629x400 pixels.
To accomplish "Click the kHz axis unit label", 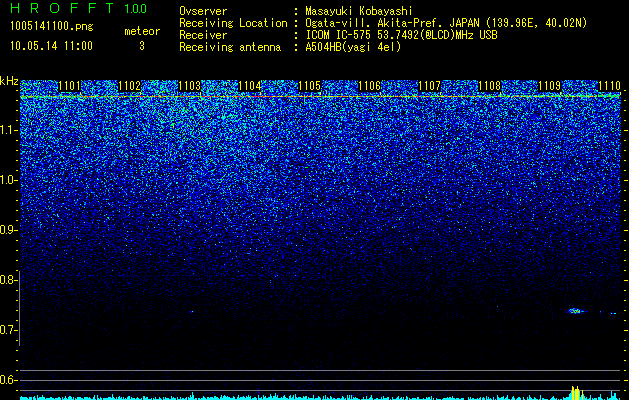I will click(x=9, y=81).
